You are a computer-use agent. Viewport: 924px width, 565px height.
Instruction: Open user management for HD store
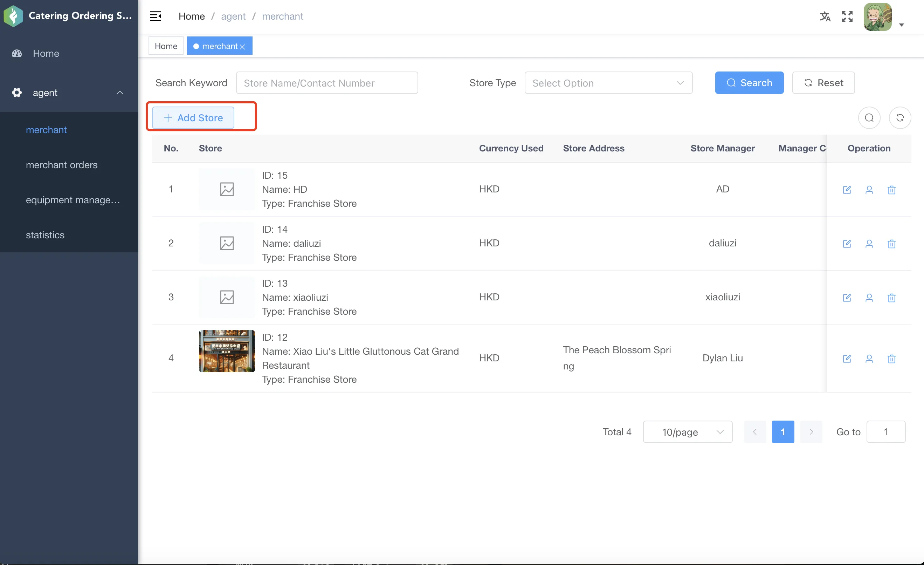tap(869, 190)
